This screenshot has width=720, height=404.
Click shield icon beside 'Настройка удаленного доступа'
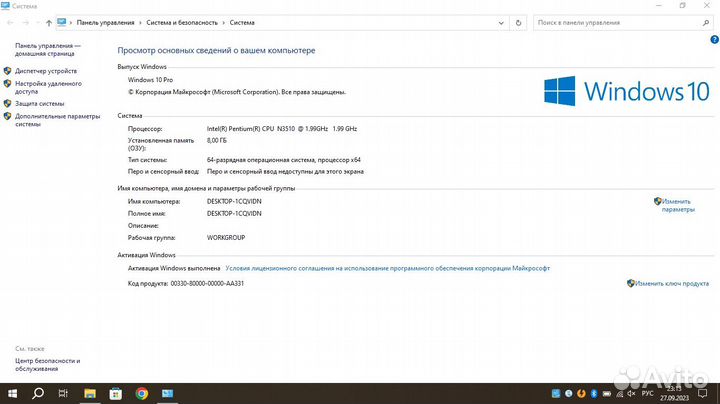point(7,84)
